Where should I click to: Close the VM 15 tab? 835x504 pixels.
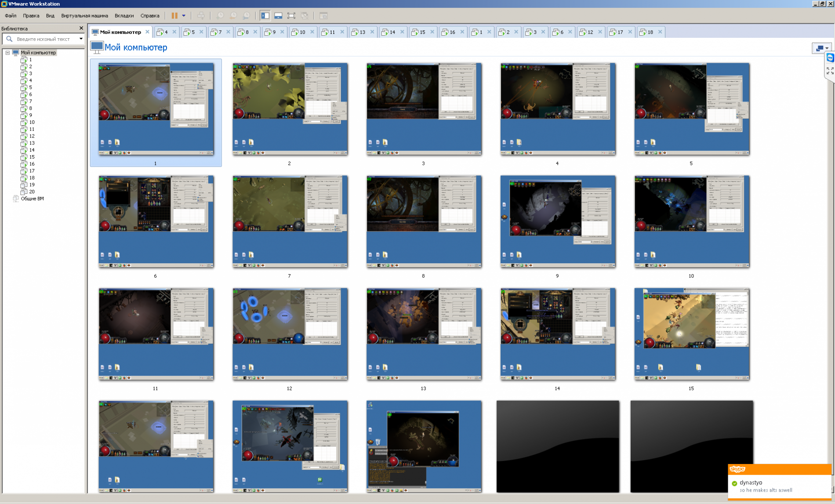(x=432, y=32)
